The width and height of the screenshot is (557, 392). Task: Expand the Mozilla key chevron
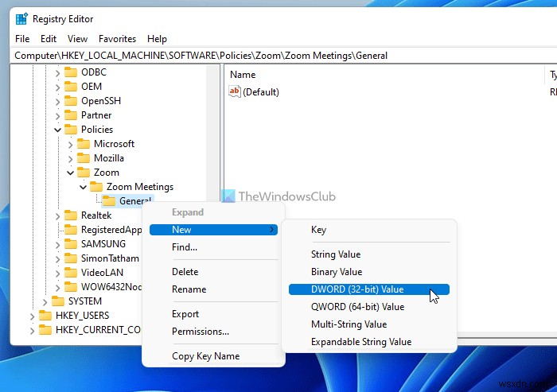[70, 159]
